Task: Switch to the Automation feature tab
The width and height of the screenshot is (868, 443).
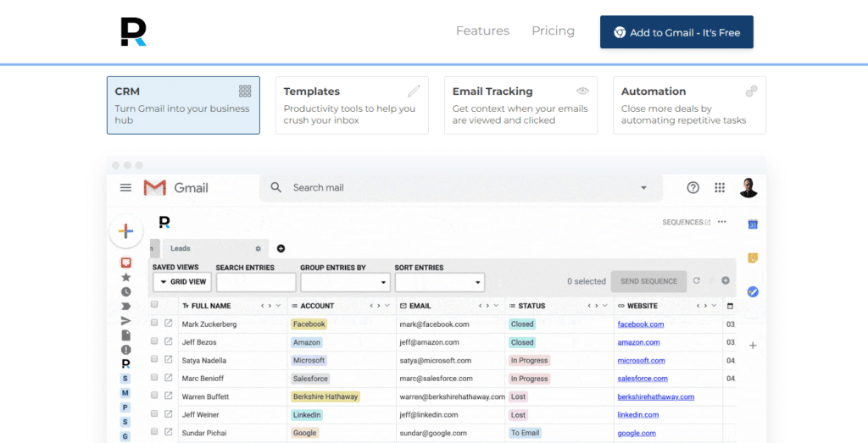Action: pyautogui.click(x=688, y=105)
